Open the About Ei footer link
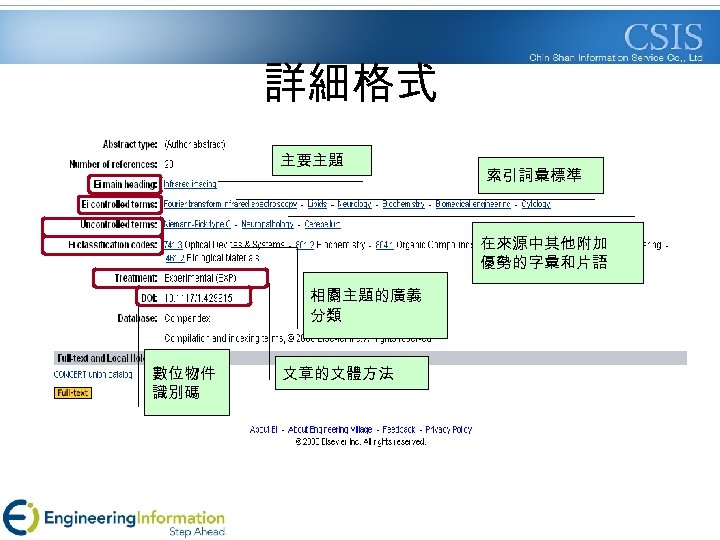 [264, 430]
